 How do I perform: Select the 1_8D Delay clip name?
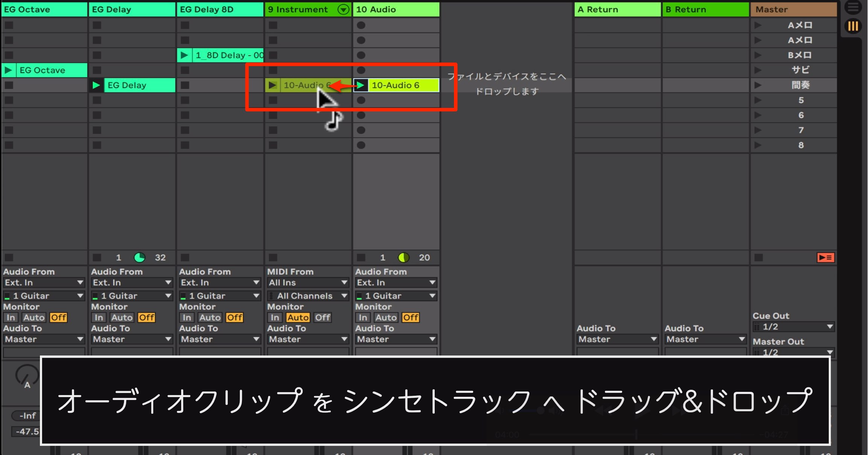229,55
